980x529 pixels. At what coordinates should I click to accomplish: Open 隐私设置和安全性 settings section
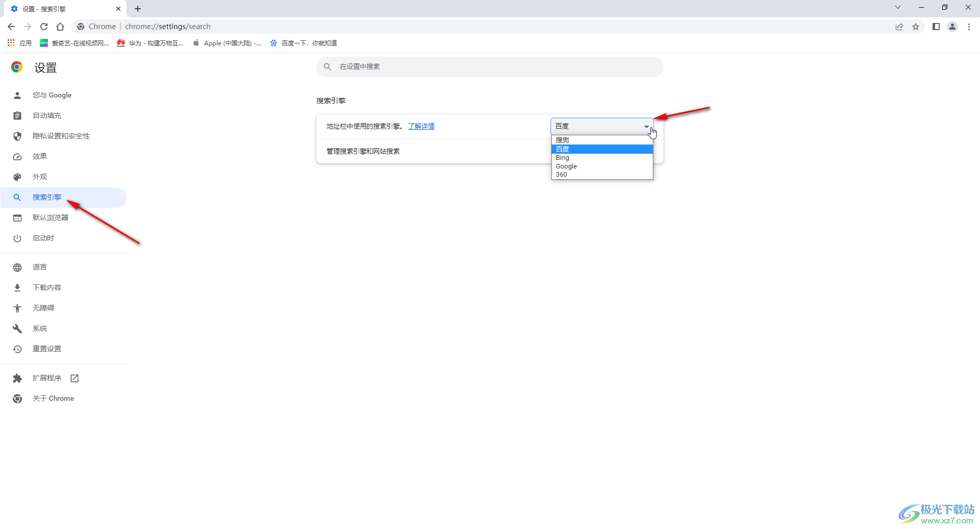pyautogui.click(x=63, y=136)
